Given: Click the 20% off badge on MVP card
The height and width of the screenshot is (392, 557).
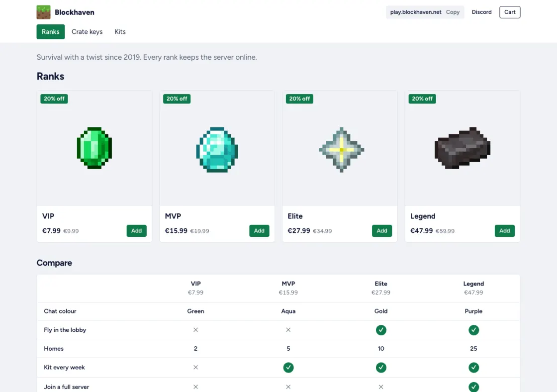Looking at the screenshot, I should 177,99.
